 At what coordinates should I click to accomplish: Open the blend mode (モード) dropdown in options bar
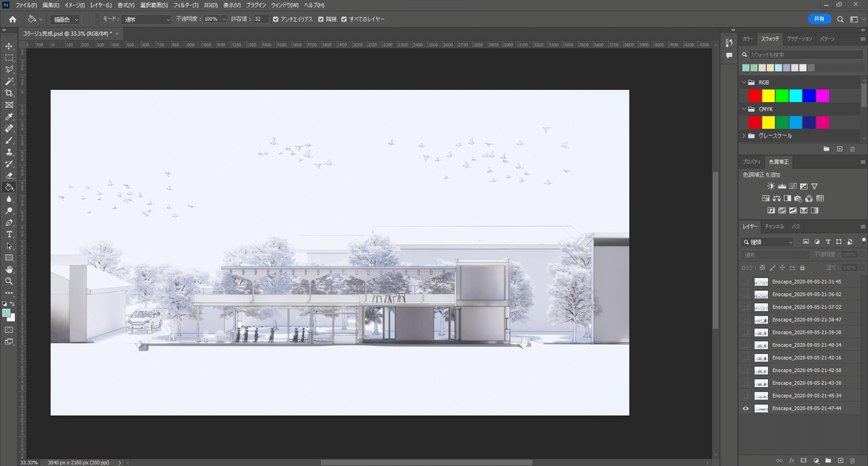click(x=148, y=19)
